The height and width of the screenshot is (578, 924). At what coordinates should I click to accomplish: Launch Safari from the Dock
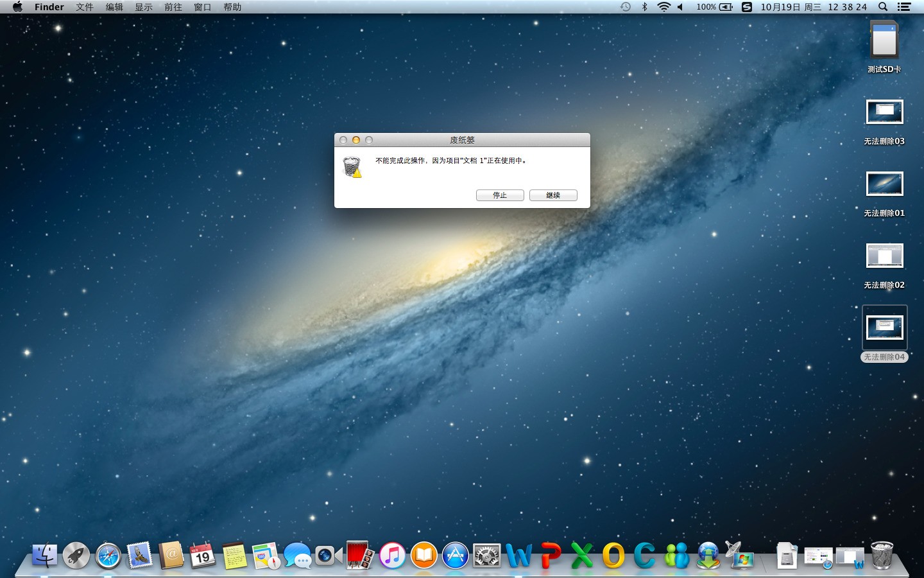(x=108, y=556)
